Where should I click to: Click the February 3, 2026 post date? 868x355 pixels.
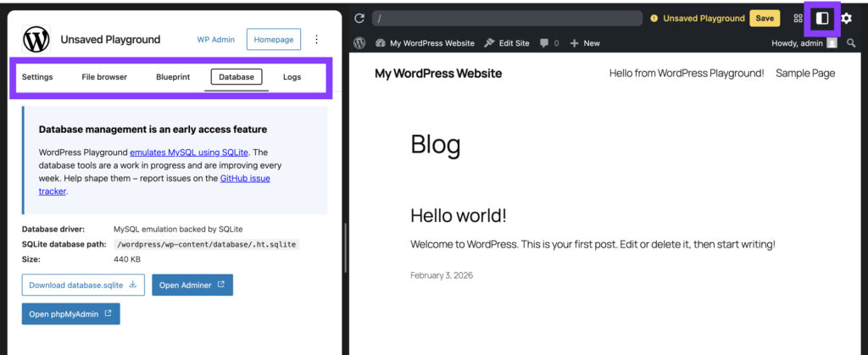(x=442, y=275)
